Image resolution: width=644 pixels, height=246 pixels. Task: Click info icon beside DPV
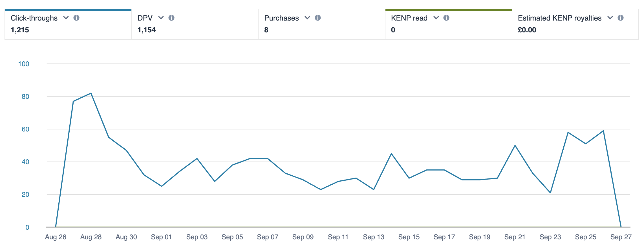tap(171, 18)
